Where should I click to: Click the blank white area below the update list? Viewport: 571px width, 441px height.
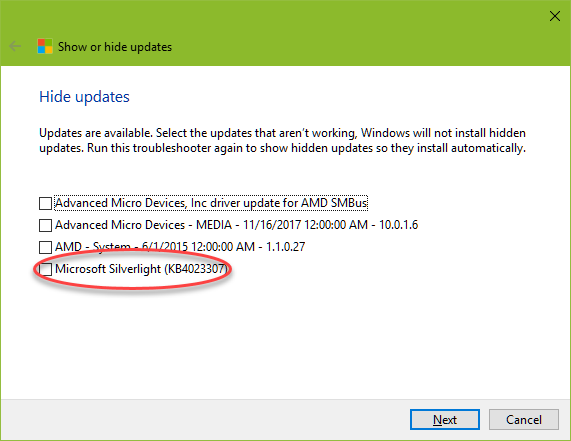[x=286, y=346]
